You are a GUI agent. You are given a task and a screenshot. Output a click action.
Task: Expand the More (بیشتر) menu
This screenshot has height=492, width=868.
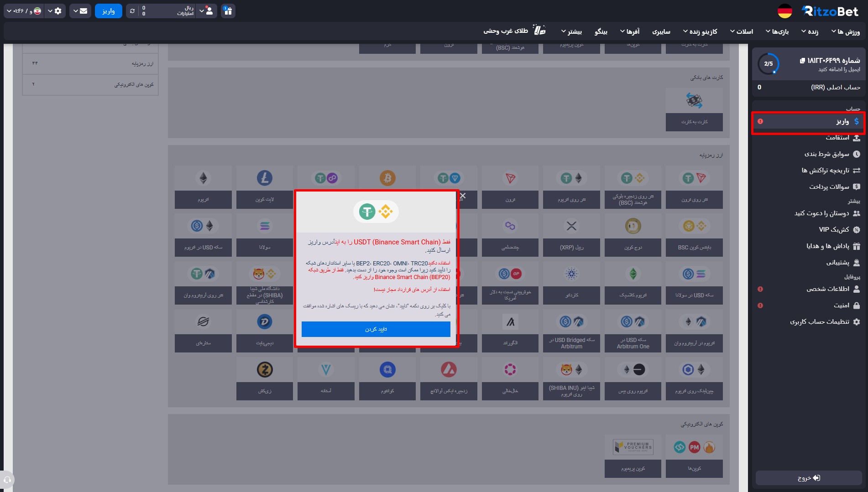click(x=571, y=31)
